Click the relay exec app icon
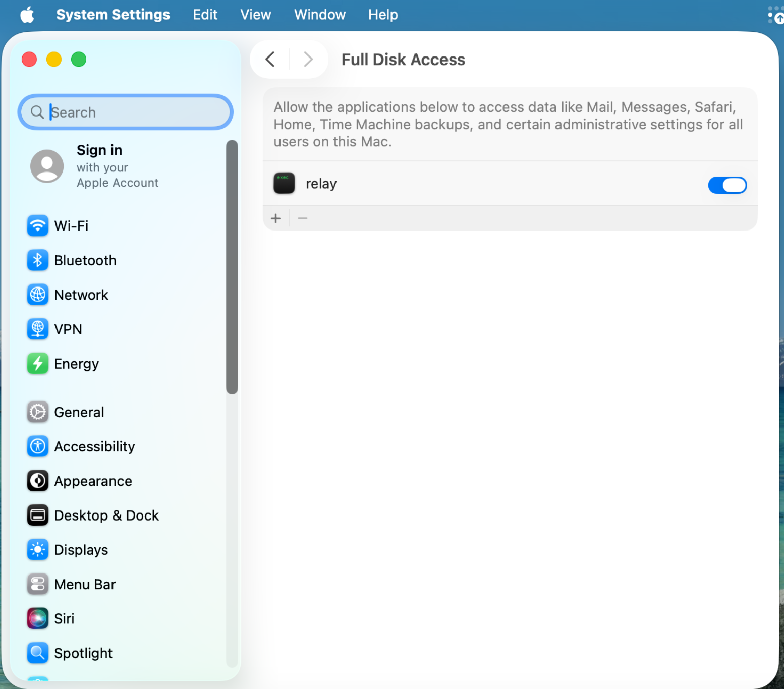Viewport: 784px width, 689px height. [284, 183]
